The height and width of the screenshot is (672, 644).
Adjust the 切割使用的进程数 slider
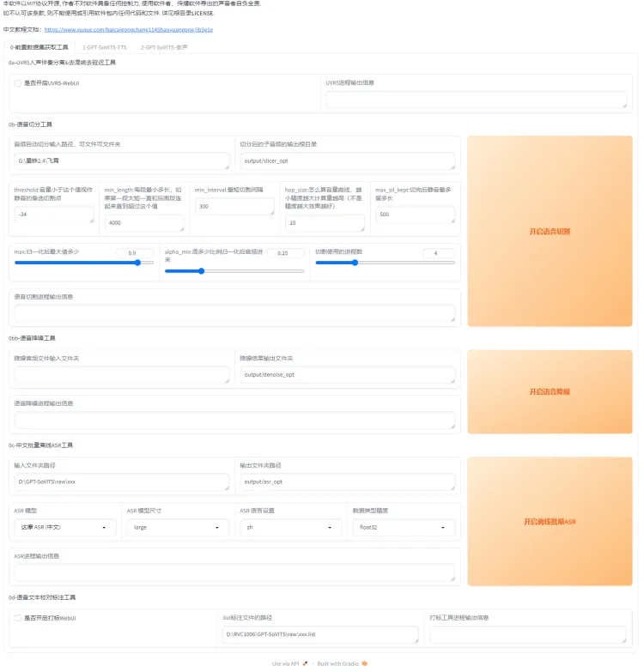tap(385, 263)
